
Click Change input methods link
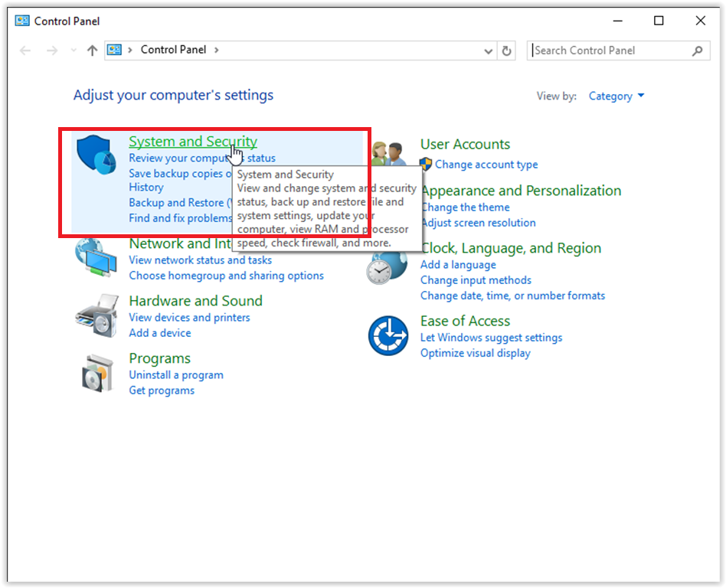pyautogui.click(x=476, y=280)
